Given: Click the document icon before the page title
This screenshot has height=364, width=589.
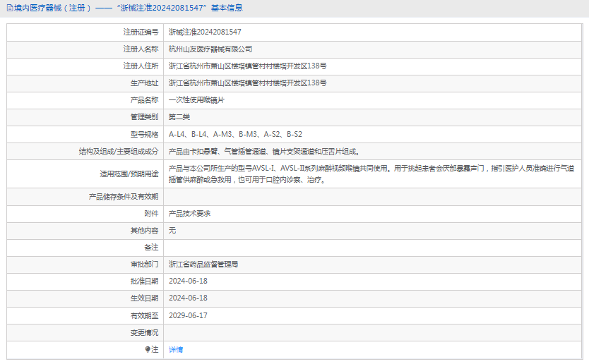Looking at the screenshot, I should point(10,8).
